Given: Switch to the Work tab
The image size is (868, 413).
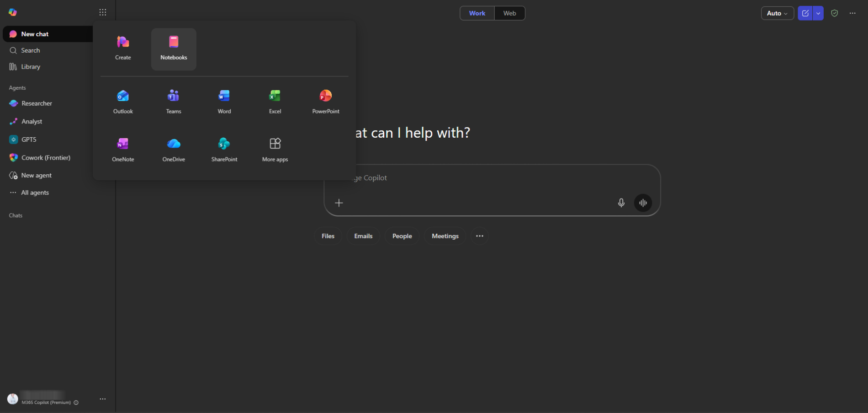Looking at the screenshot, I should [477, 13].
